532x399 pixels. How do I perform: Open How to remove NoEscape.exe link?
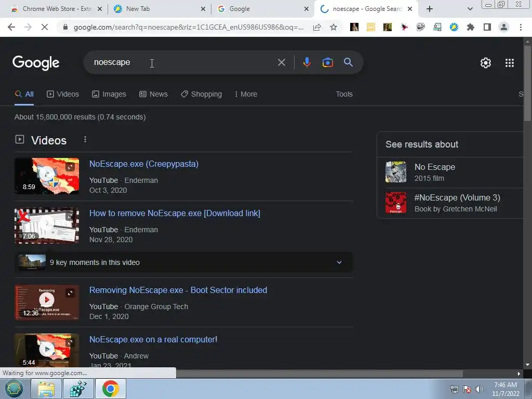coord(175,213)
